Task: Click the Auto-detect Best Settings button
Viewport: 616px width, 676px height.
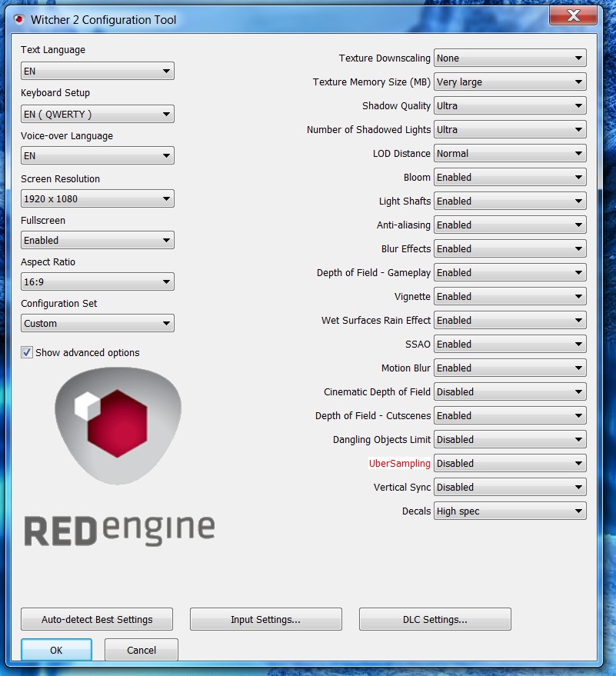Action: click(x=97, y=620)
